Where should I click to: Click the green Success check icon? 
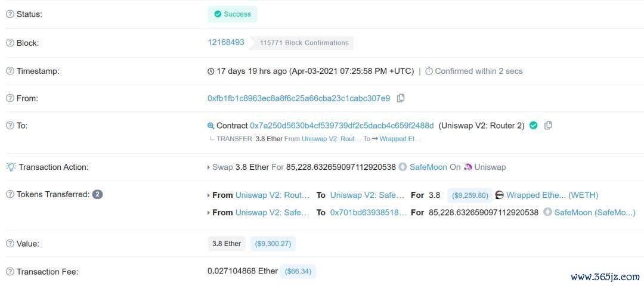tap(218, 14)
